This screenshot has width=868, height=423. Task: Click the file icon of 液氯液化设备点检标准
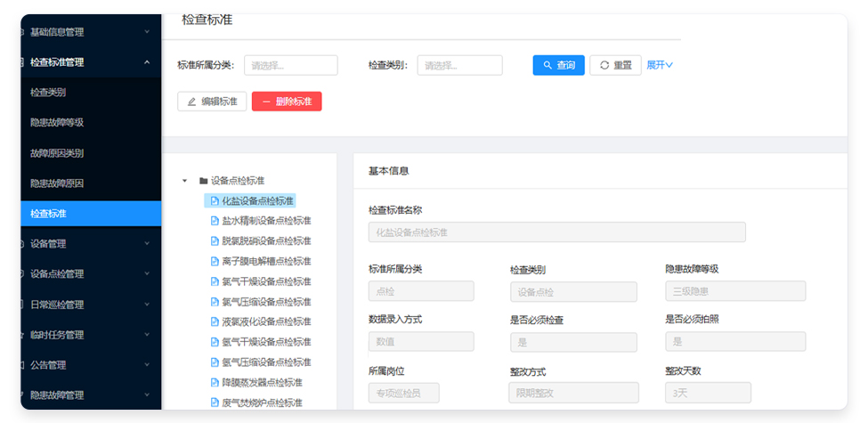point(214,321)
